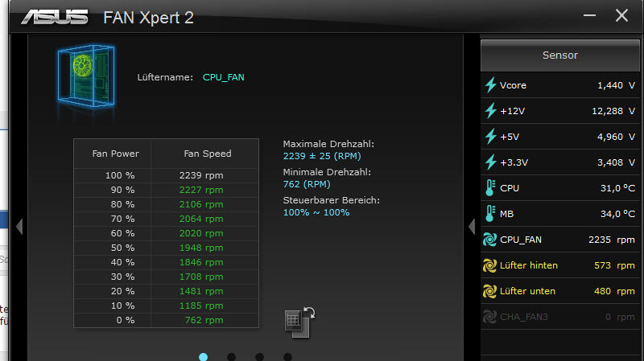Click the 762 (RPM) minimum value
Image resolution: width=644 pixels, height=361 pixels.
tap(307, 184)
